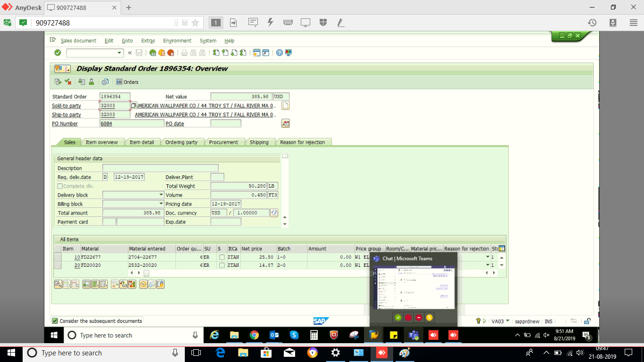This screenshot has height=362, width=644.
Task: Click the partner person icon in toolbar
Action: point(91,82)
